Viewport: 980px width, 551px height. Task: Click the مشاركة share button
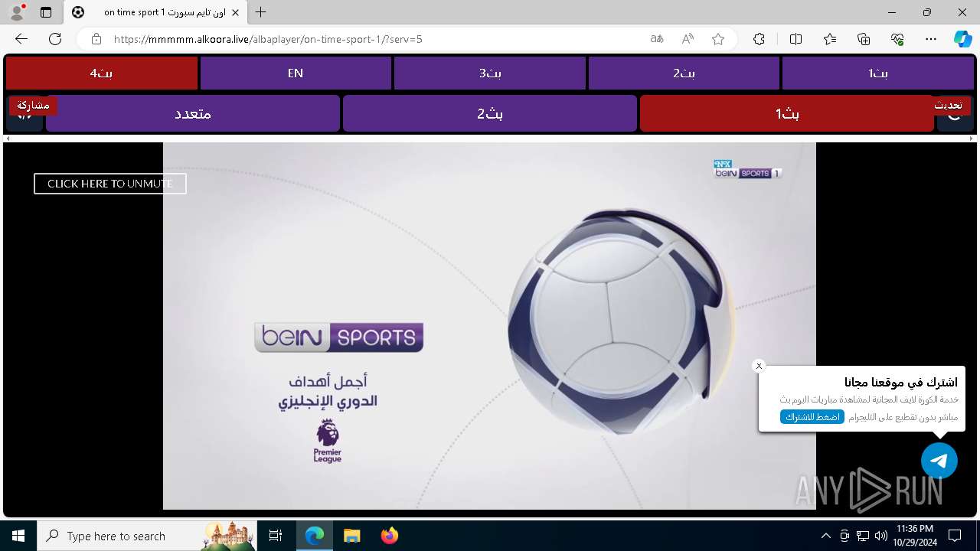pos(33,106)
